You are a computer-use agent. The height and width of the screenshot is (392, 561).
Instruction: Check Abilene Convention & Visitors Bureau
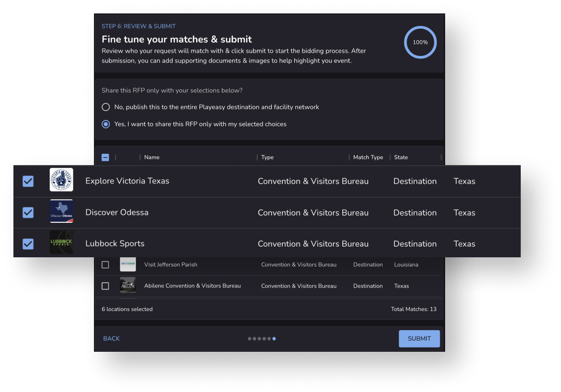105,285
